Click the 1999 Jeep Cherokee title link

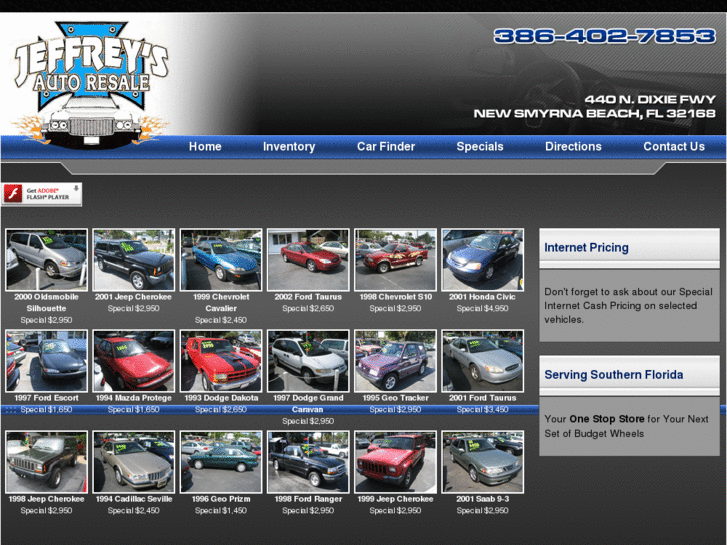(395, 499)
